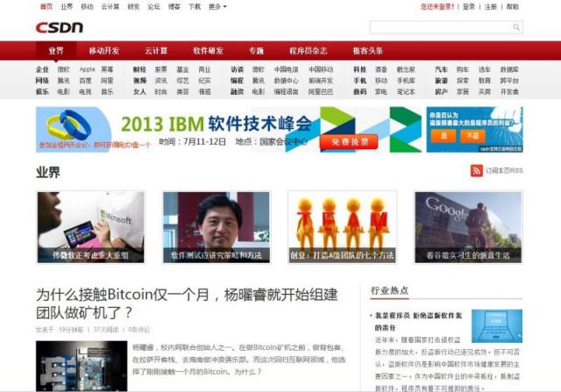The height and width of the screenshot is (392, 561).
Task: Click the search magnifier icon
Action: click(x=516, y=27)
